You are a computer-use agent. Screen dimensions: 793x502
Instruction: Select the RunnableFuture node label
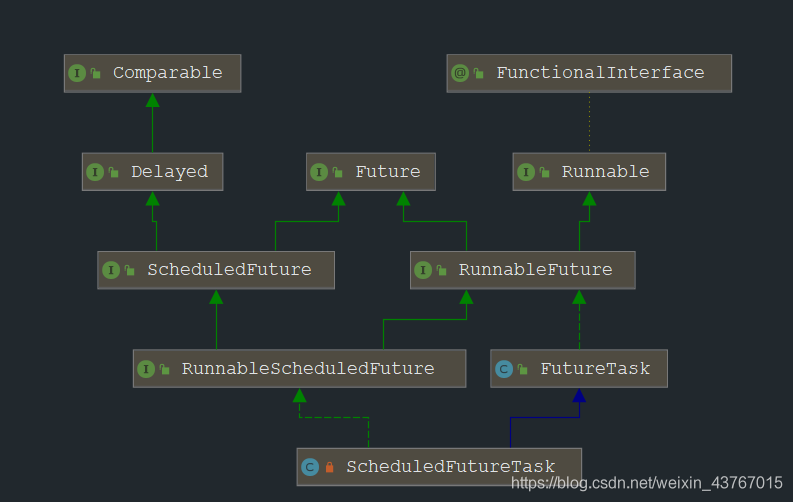point(533,270)
